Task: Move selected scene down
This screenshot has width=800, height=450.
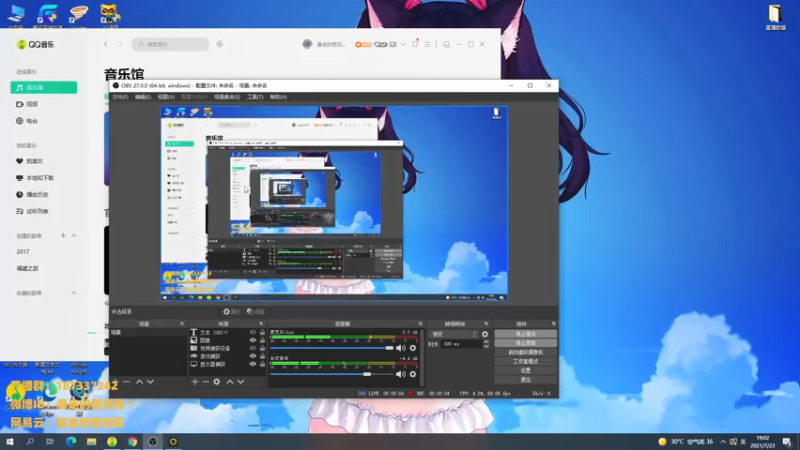Action: 151,382
